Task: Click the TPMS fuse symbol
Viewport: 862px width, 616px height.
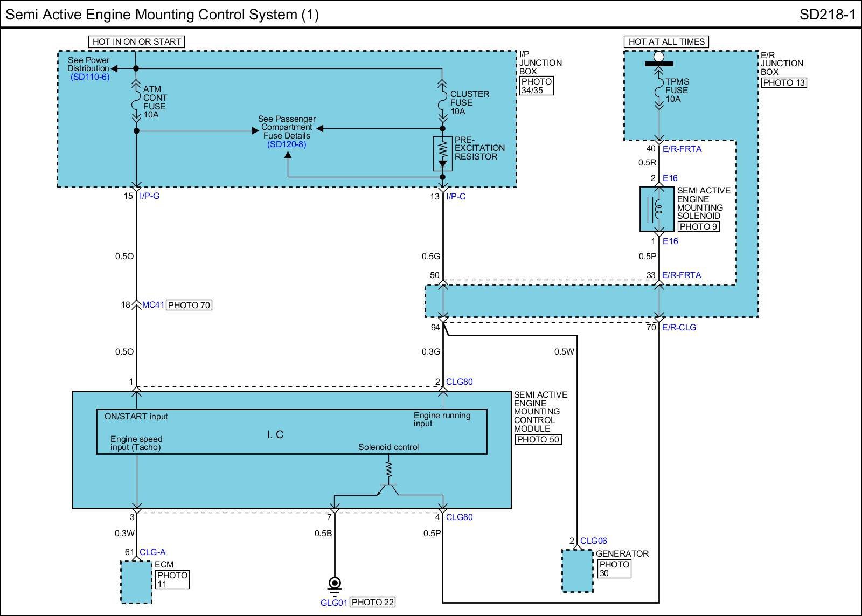Action: [x=658, y=89]
